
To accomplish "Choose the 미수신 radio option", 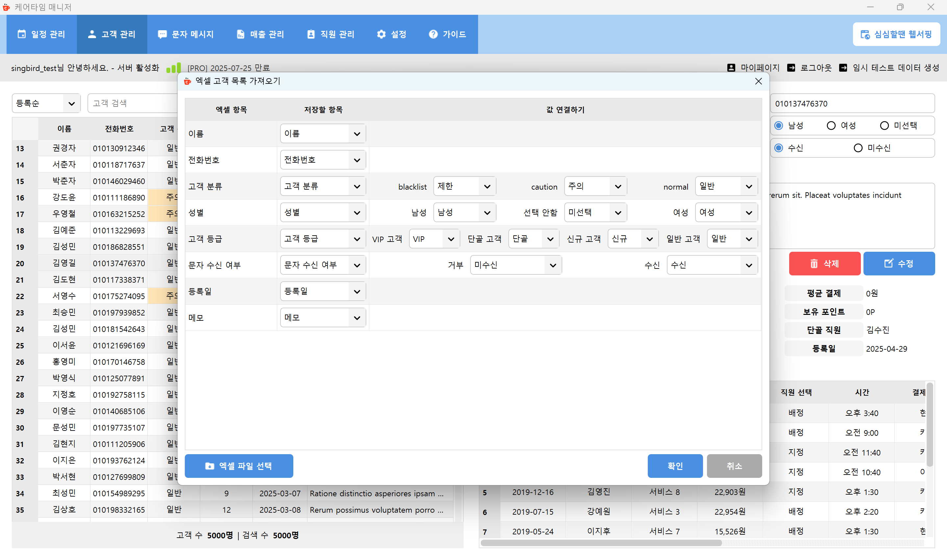I will click(x=858, y=148).
